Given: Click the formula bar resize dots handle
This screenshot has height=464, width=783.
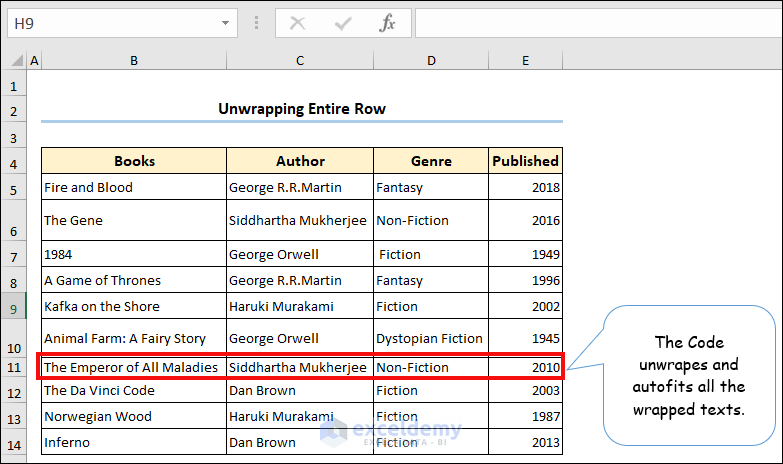Looking at the screenshot, I should [x=256, y=23].
